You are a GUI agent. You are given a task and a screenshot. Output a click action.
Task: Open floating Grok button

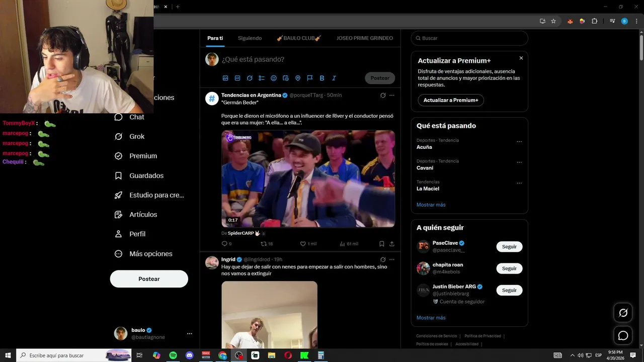(x=623, y=313)
